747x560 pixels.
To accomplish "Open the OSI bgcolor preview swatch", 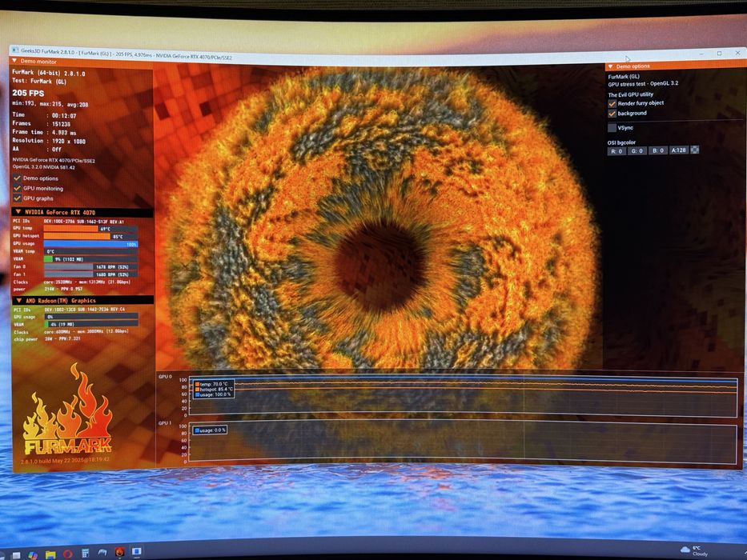I will tap(695, 150).
